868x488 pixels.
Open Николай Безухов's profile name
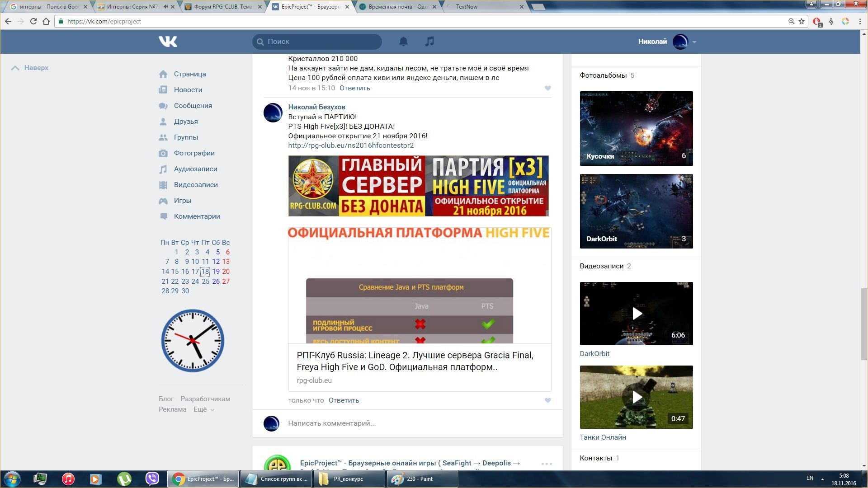coord(316,107)
